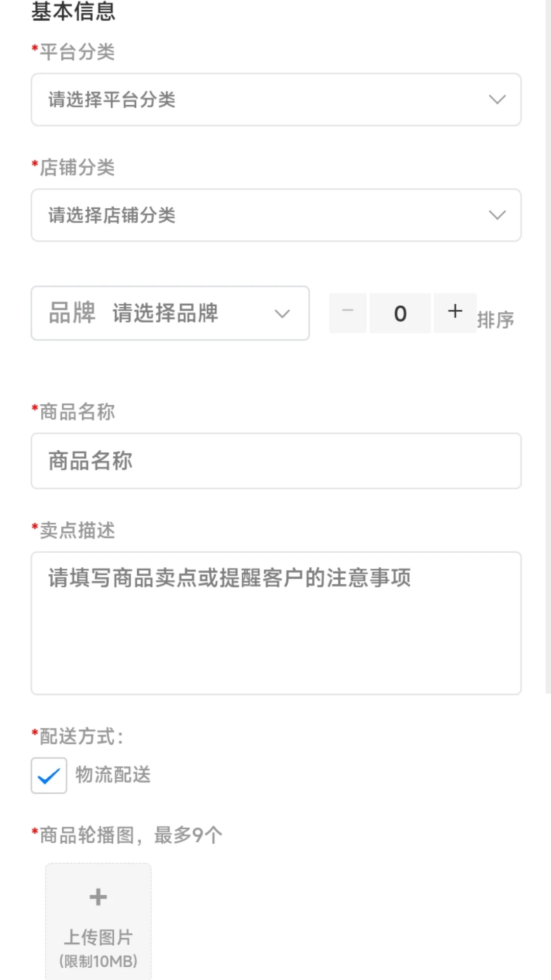
Task: Click the minus icon to decrease sort value
Action: click(347, 313)
